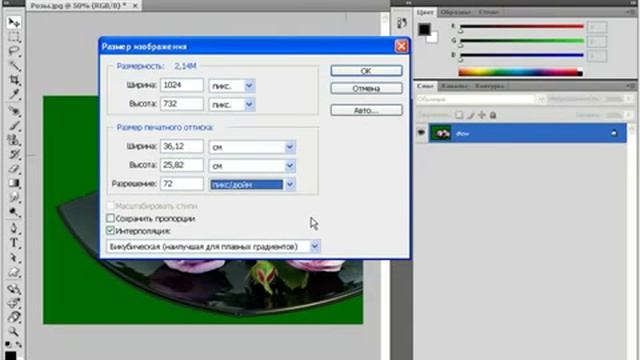
Task: Open resolution unit dropdown пикс/дюйм
Action: [289, 184]
